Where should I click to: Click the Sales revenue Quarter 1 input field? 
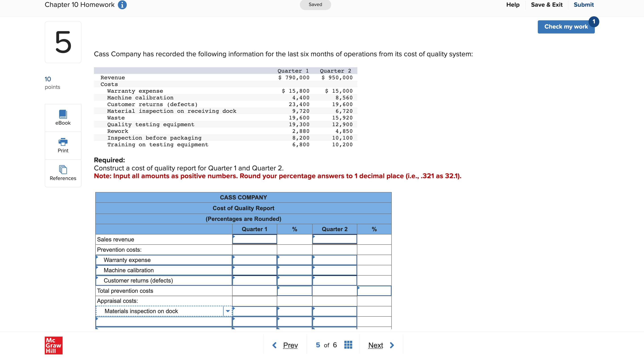point(254,239)
